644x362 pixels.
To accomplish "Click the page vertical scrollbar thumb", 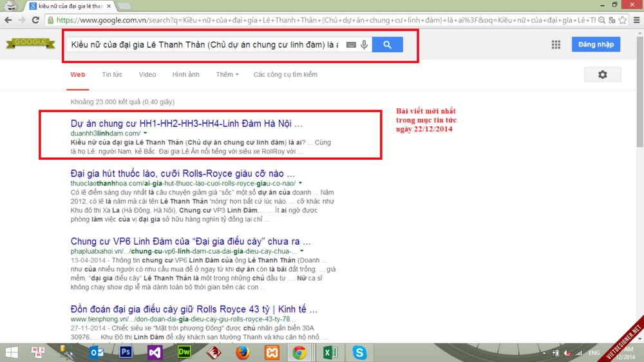I will coord(640,93).
